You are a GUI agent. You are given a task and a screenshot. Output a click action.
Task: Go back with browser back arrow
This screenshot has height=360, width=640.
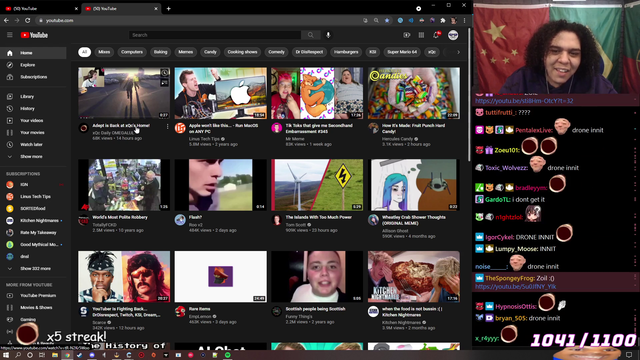point(6,20)
